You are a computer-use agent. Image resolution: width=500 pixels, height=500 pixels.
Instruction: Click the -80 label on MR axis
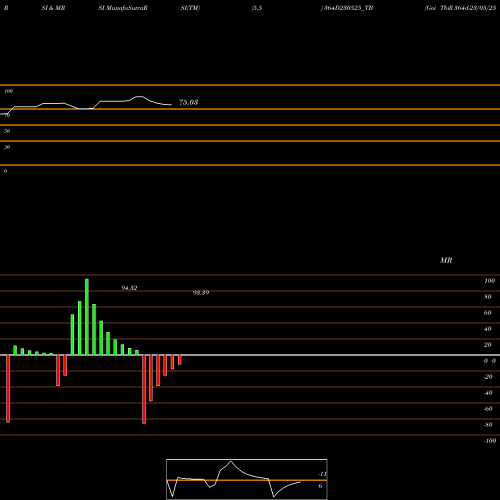click(x=488, y=425)
